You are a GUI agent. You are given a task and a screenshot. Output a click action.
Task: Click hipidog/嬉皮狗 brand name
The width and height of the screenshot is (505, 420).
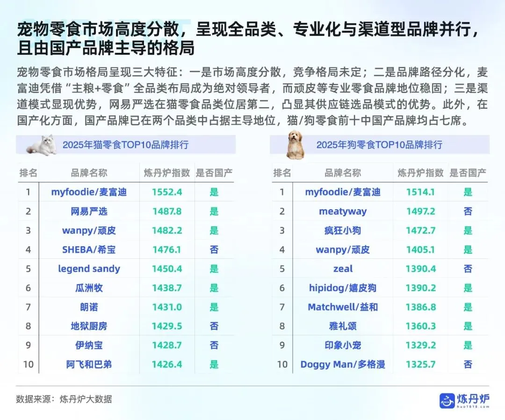click(343, 288)
